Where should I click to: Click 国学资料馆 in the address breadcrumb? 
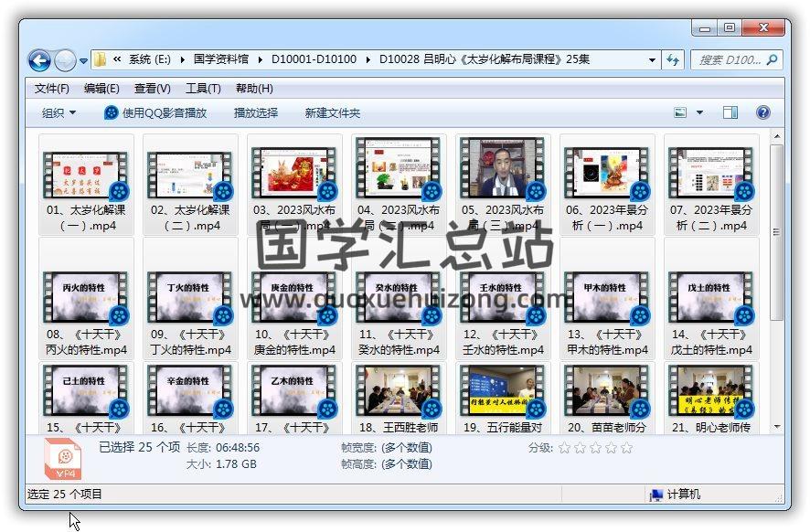click(x=221, y=60)
